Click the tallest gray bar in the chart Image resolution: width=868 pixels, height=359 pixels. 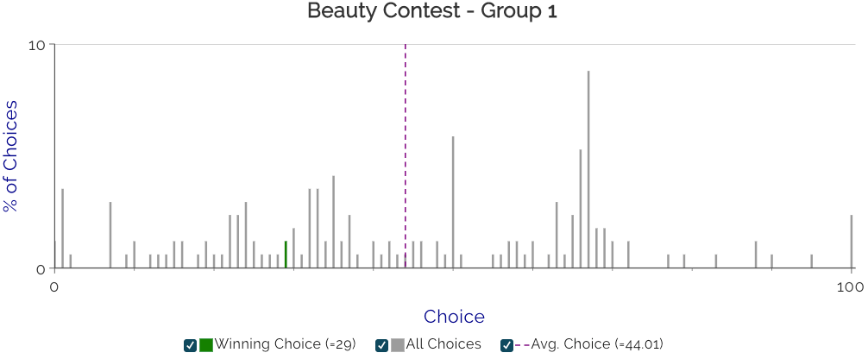tap(588, 169)
